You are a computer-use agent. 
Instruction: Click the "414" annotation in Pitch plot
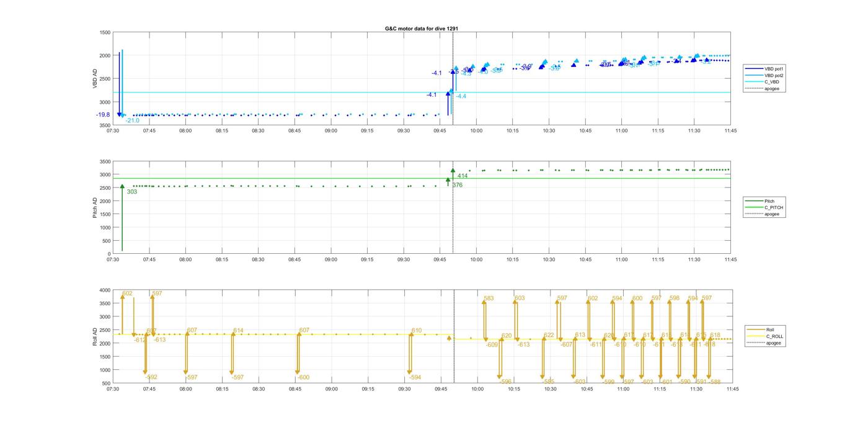(463, 176)
